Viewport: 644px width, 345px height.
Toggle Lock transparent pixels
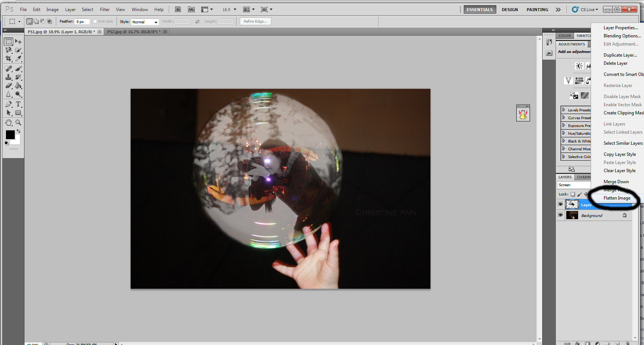pos(573,194)
